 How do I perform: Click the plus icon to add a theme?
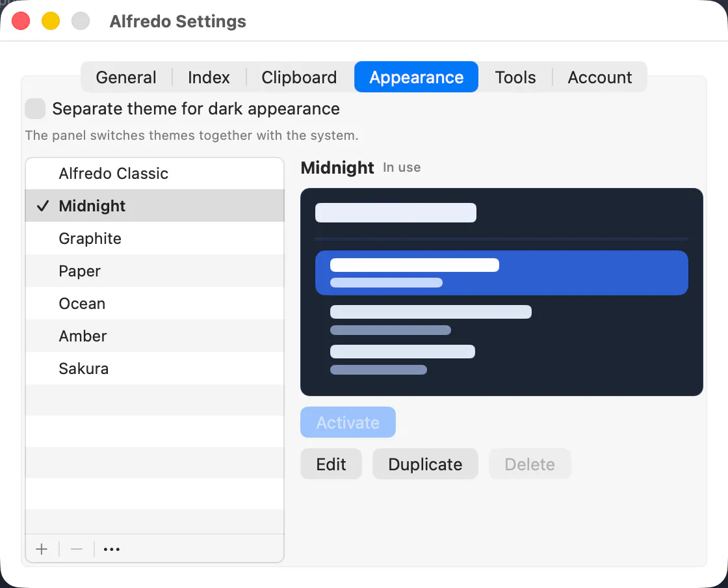[x=42, y=549]
